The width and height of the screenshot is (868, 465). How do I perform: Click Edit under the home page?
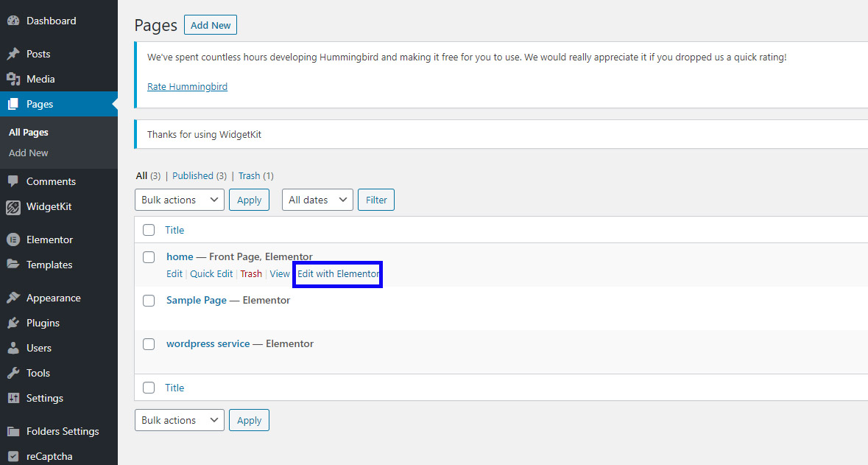pos(174,274)
